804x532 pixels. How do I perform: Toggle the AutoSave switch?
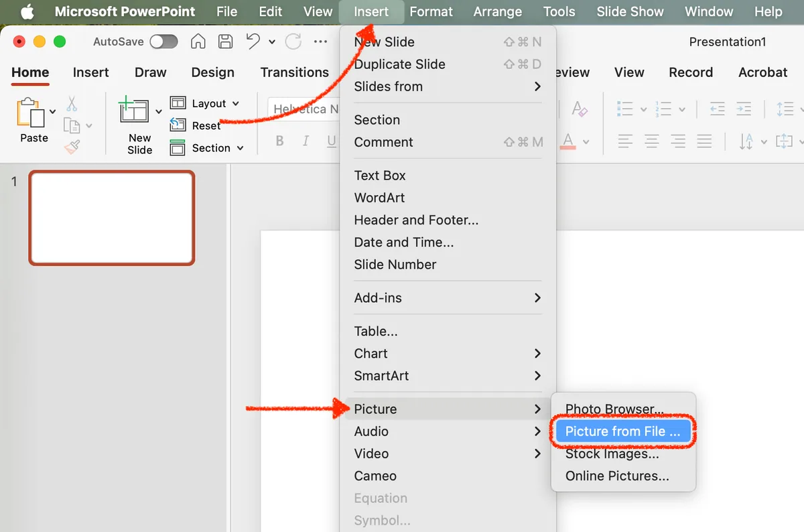tap(164, 42)
